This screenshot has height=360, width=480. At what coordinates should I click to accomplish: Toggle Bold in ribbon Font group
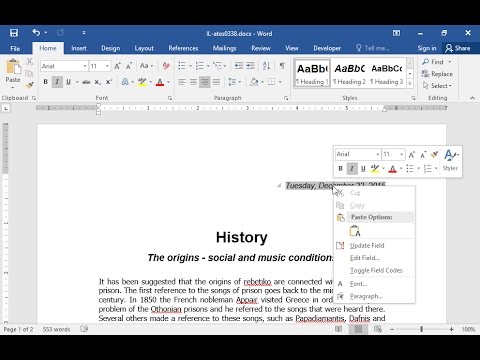coord(46,82)
